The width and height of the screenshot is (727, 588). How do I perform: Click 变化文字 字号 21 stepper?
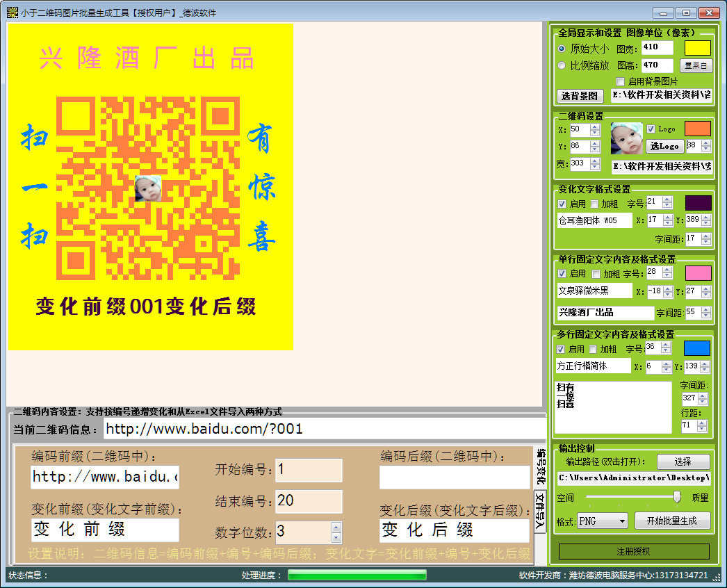pos(667,202)
